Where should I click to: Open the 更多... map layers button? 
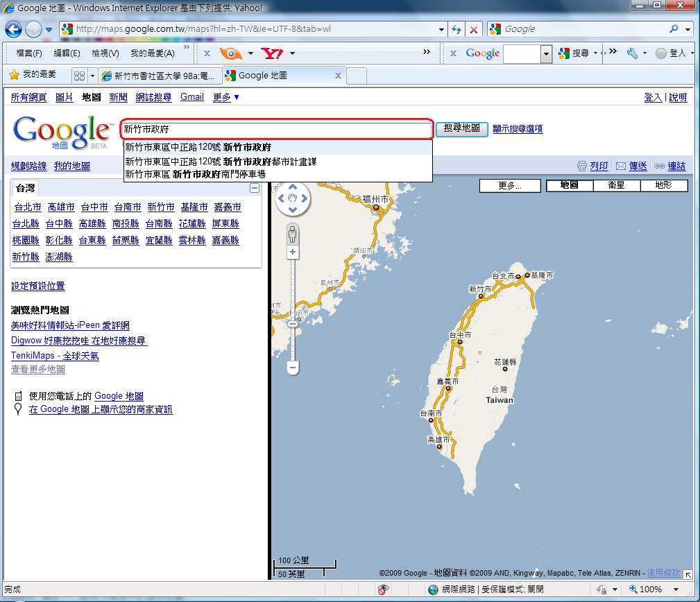(510, 186)
